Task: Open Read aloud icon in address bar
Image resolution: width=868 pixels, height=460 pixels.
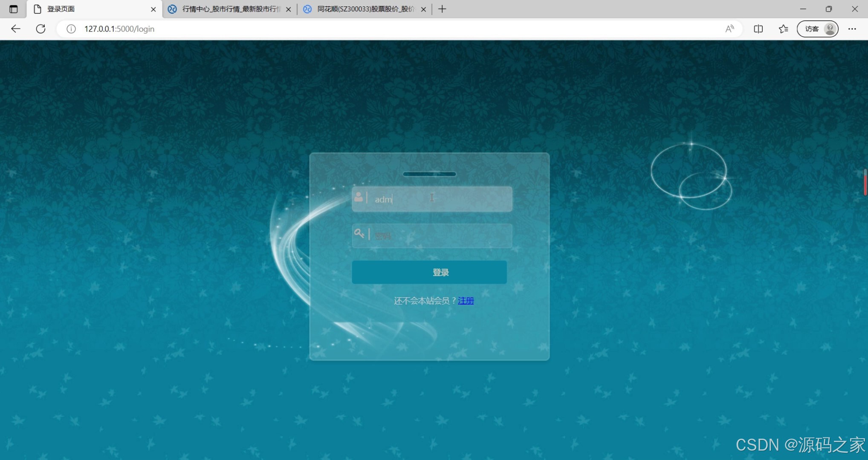Action: [x=729, y=29]
